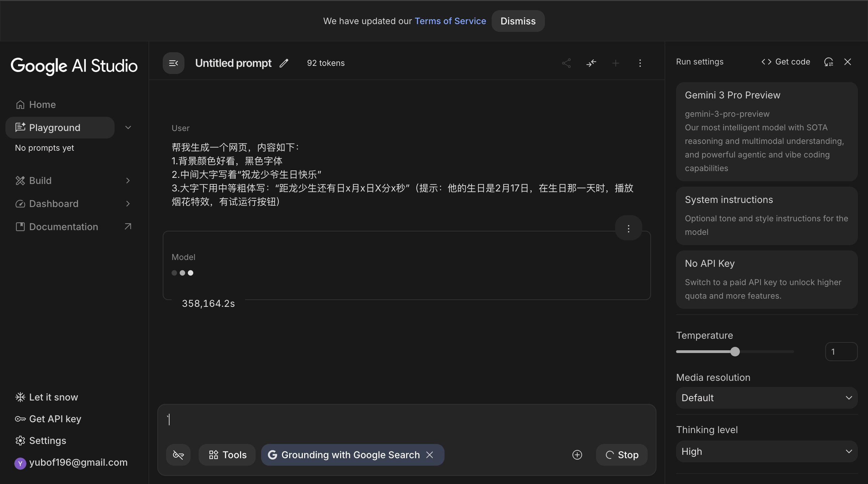Toggle the temporary chat crossed-eye icon
This screenshot has width=868, height=484.
[178, 455]
